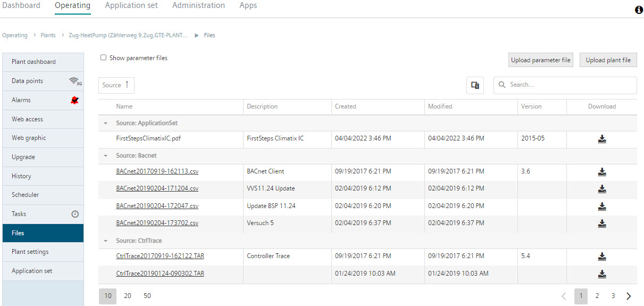Image resolution: width=644 pixels, height=306 pixels.
Task: Open CtrlTrace20190124-090302.TAR file link
Action: (160, 274)
